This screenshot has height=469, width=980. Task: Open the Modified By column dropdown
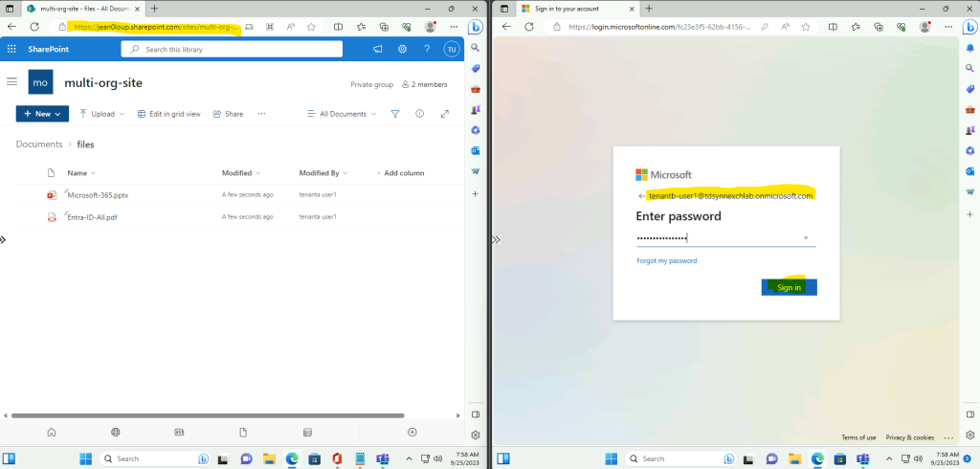[323, 173]
